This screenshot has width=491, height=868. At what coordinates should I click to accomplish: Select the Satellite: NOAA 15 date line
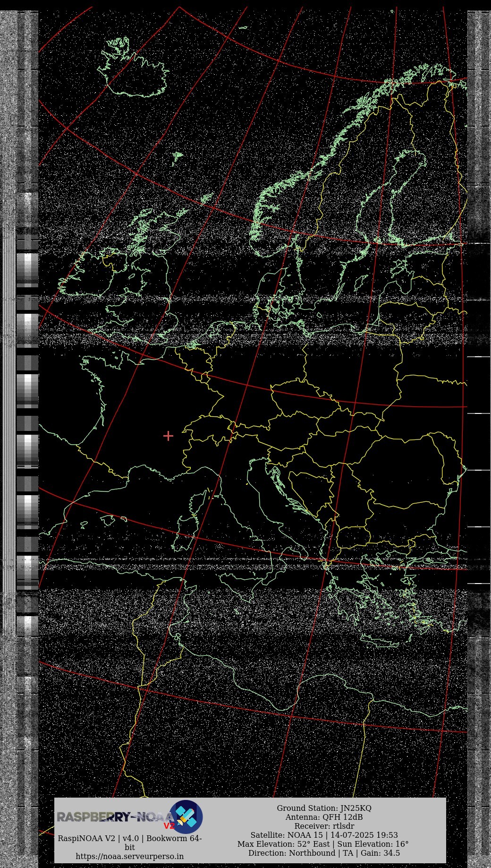click(x=324, y=835)
